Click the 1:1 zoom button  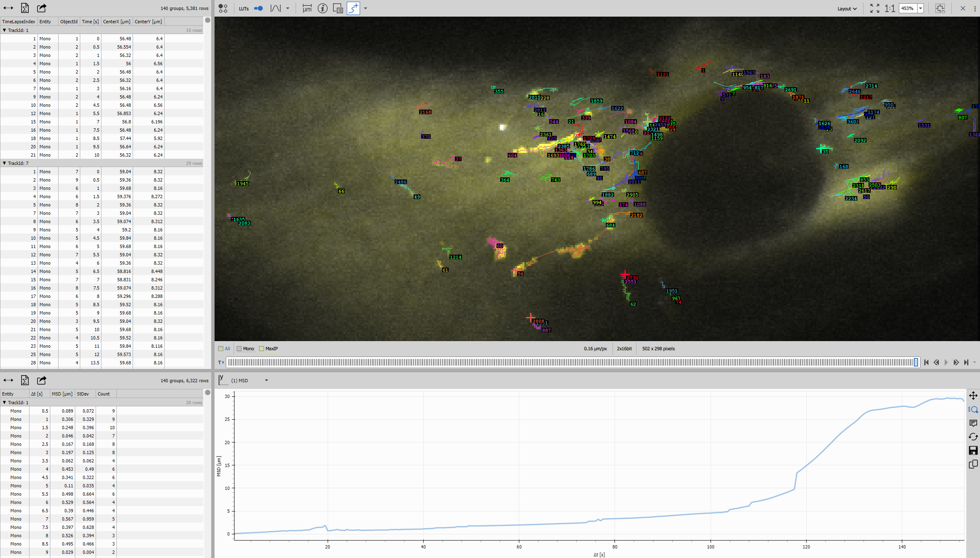tap(890, 8)
